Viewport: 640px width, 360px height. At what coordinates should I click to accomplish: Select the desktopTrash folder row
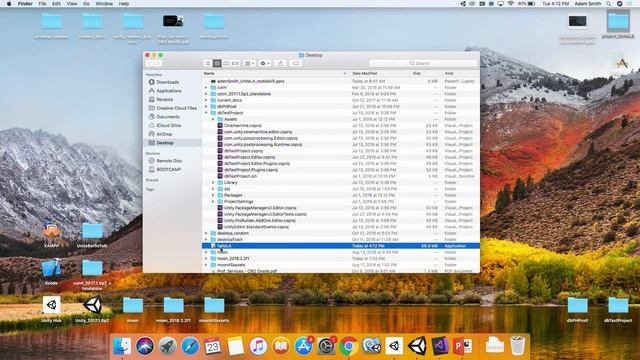pyautogui.click(x=341, y=240)
